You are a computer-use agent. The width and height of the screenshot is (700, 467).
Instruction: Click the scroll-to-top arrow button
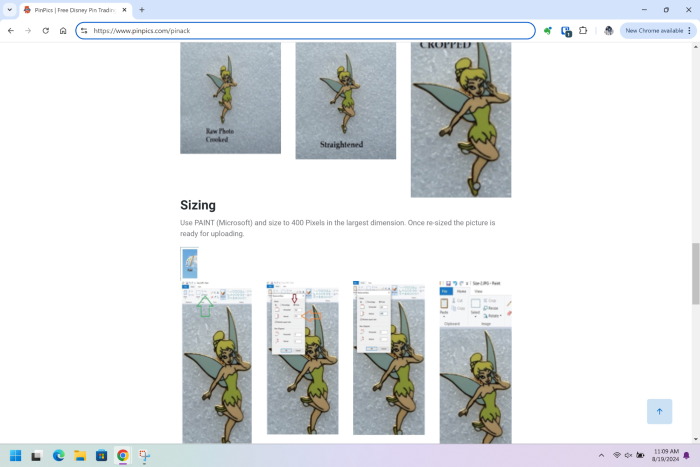pos(659,412)
